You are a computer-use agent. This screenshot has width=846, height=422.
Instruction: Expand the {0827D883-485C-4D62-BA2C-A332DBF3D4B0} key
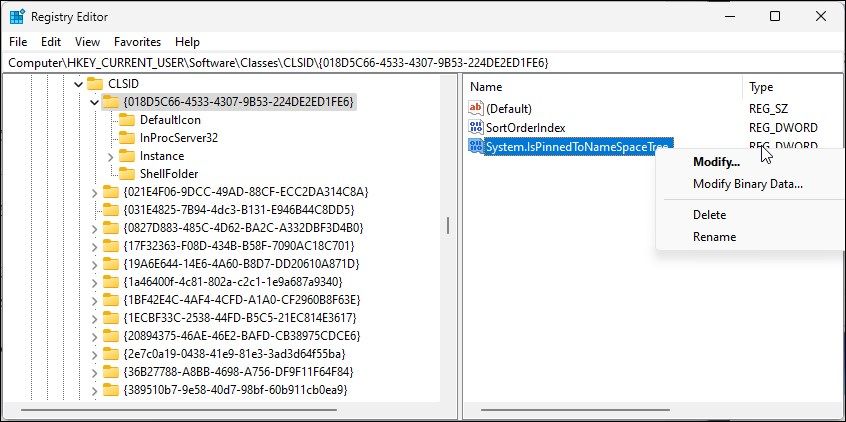tap(95, 229)
